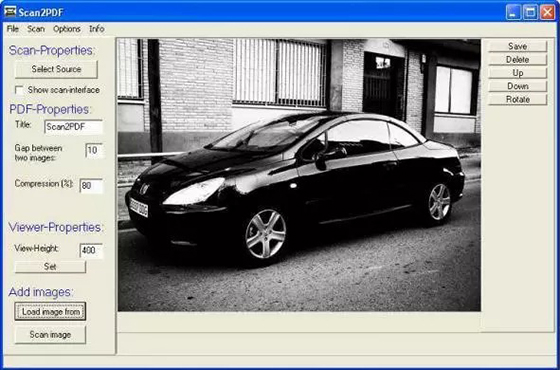Image resolution: width=560 pixels, height=370 pixels.
Task: Open the Options menu
Action: 67,29
